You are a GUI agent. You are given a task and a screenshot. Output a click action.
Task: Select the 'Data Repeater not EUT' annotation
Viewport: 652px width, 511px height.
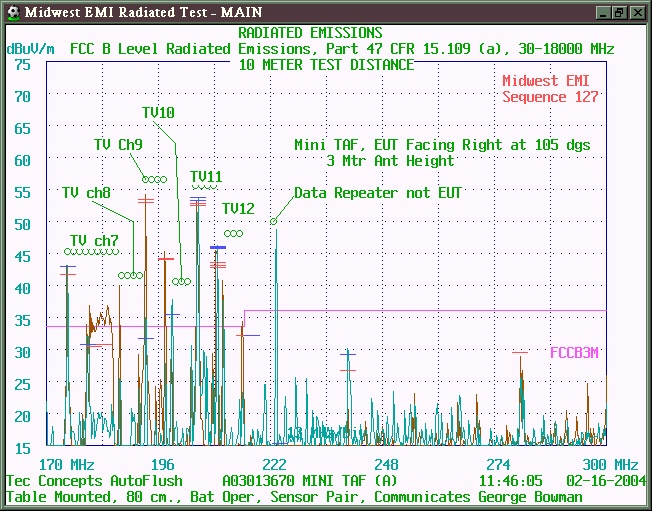[x=378, y=193]
